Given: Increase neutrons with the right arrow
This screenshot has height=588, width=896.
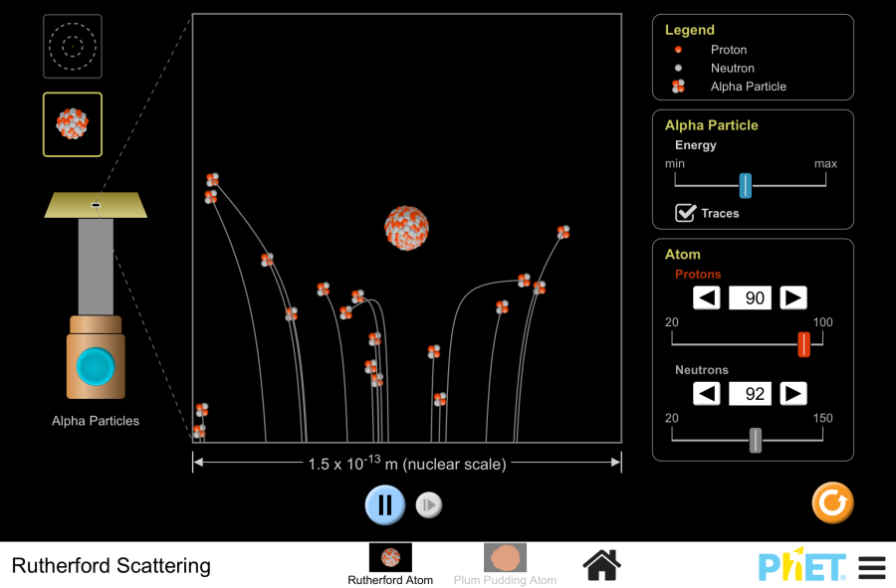Looking at the screenshot, I should 793,394.
